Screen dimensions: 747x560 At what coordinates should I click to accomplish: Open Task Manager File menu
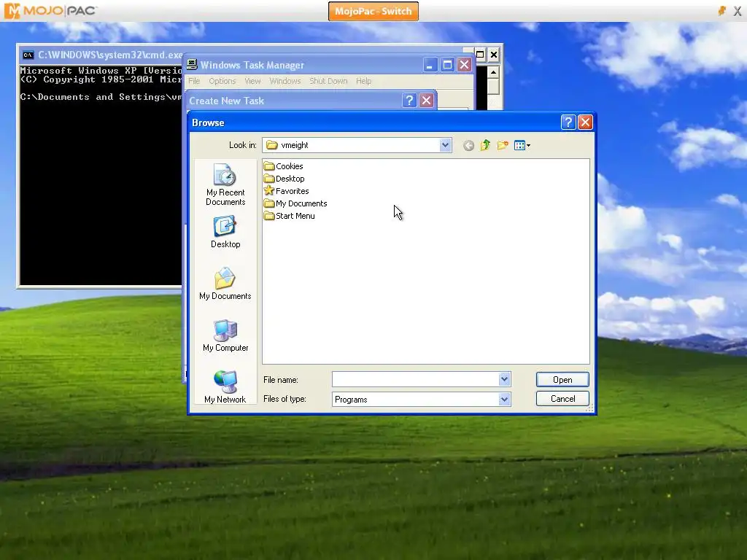(x=194, y=81)
